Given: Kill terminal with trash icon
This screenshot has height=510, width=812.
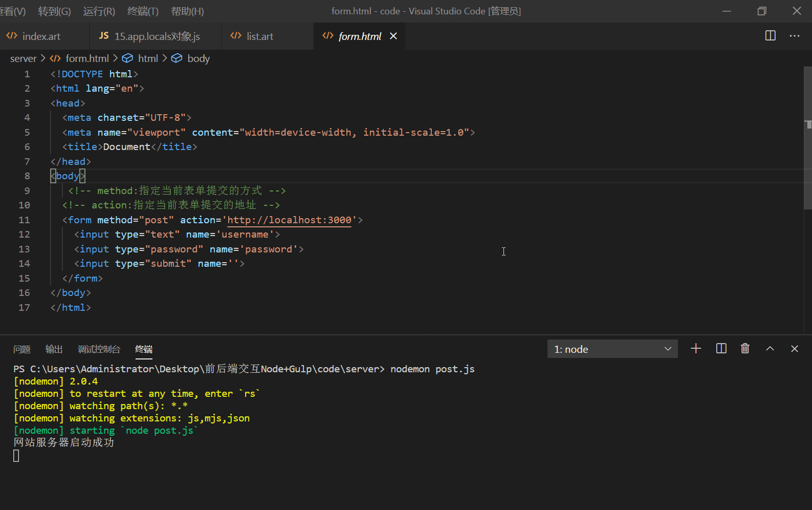Looking at the screenshot, I should (x=745, y=349).
